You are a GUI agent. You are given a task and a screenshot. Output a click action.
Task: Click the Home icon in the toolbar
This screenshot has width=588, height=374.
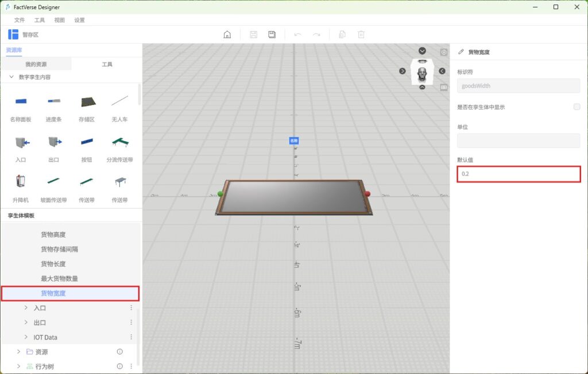point(227,34)
